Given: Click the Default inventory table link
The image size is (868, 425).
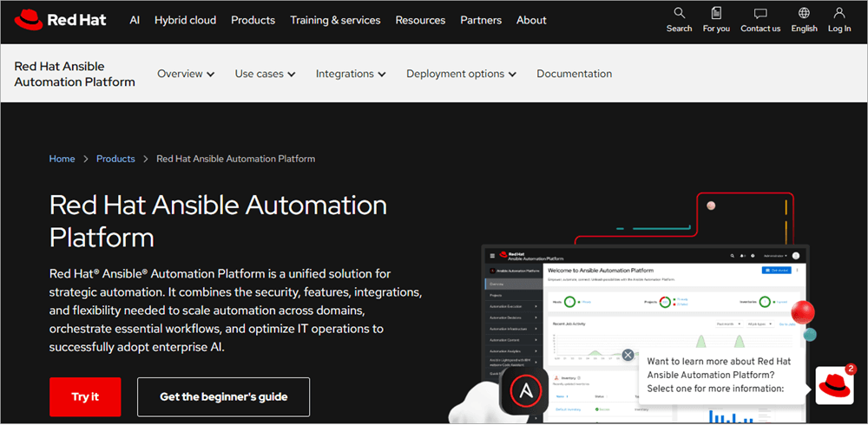Looking at the screenshot, I should pyautogui.click(x=568, y=409).
